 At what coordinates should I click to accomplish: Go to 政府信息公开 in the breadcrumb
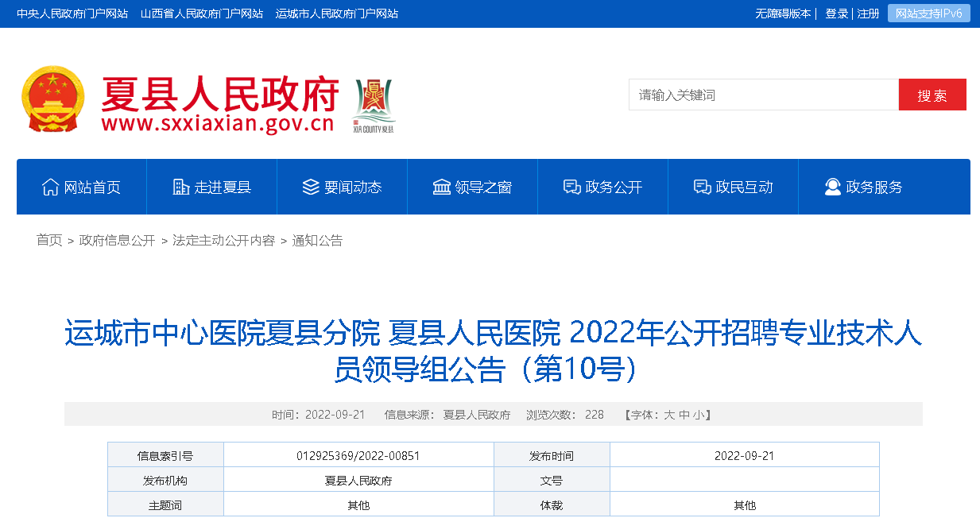(118, 240)
